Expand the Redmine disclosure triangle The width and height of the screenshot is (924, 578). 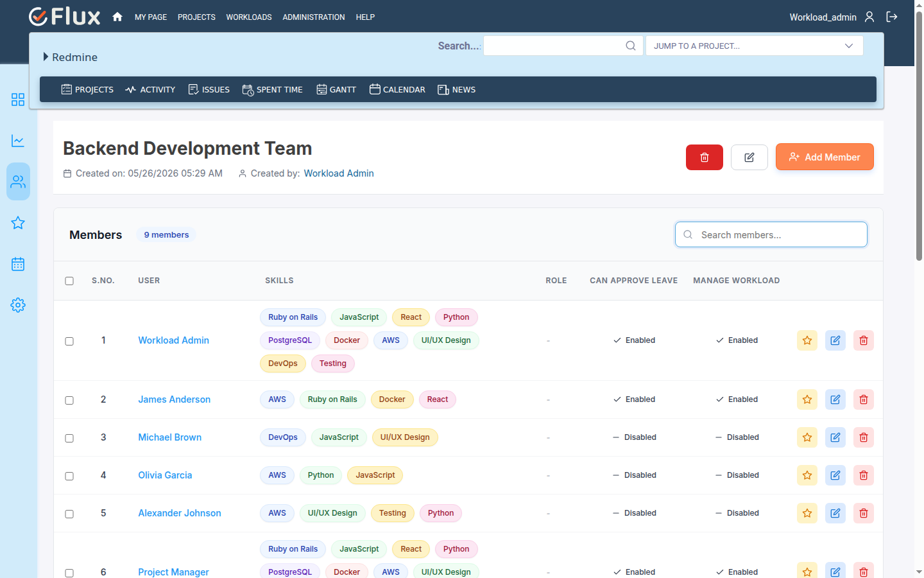pyautogui.click(x=46, y=57)
